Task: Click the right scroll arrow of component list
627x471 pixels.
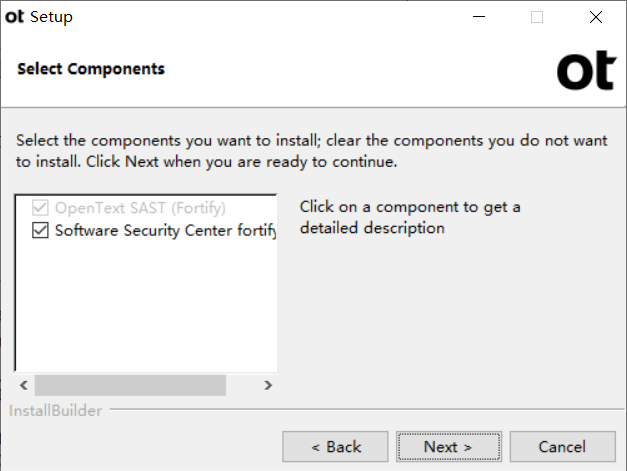Action: coord(268,385)
